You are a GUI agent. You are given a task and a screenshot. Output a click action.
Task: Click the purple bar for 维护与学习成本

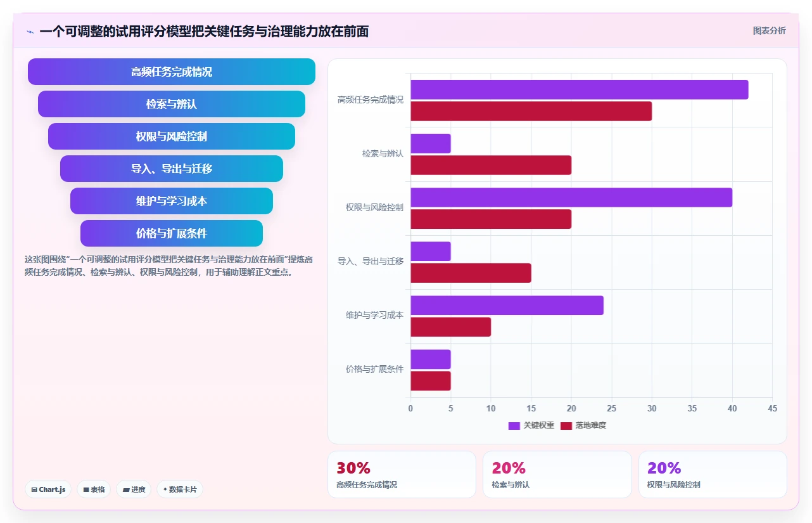[507, 305]
